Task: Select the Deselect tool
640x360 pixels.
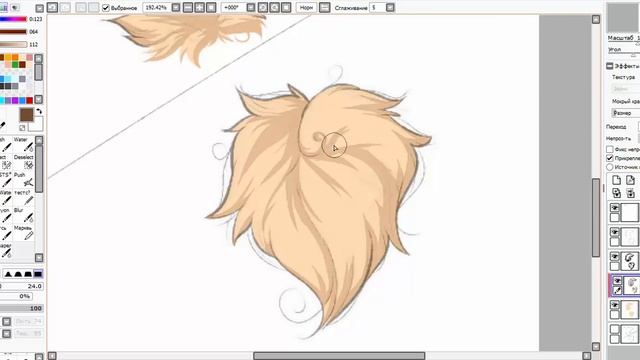Action: [23, 162]
